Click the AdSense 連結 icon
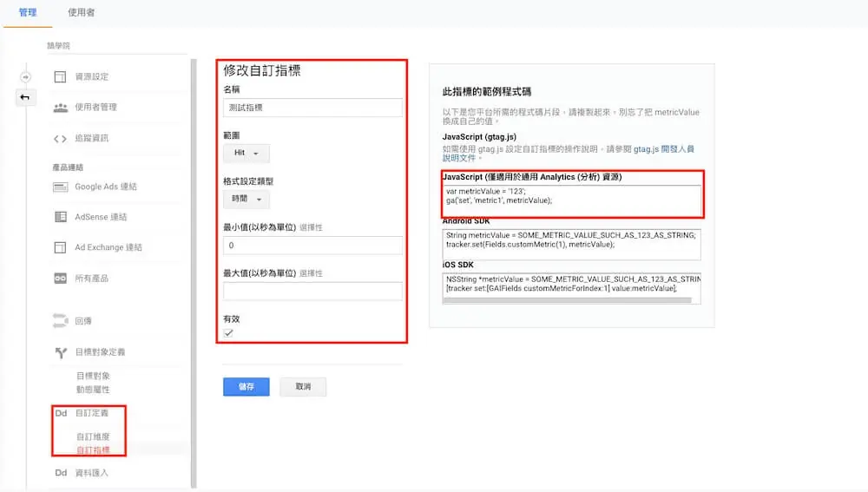The height and width of the screenshot is (492, 868). coord(61,217)
